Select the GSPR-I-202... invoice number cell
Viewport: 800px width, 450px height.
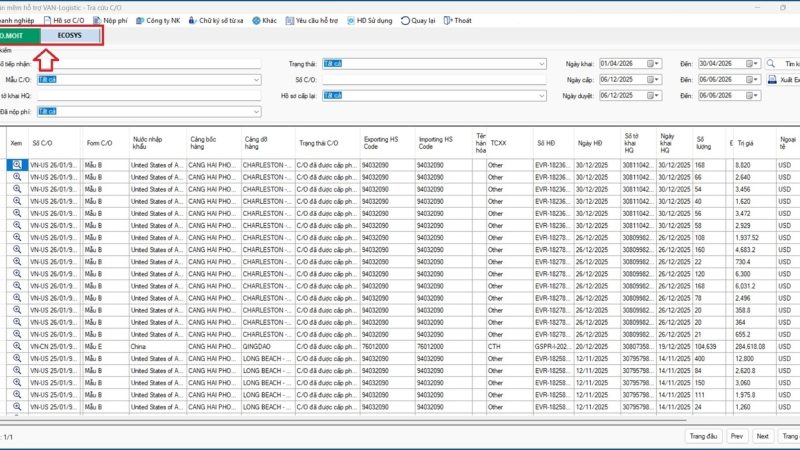coord(553,346)
